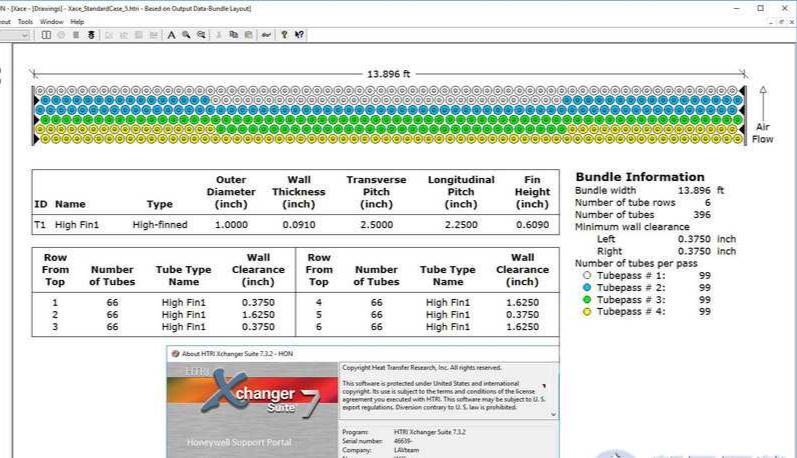Activate the context help pointer icon
The image size is (797, 458).
pyautogui.click(x=299, y=35)
